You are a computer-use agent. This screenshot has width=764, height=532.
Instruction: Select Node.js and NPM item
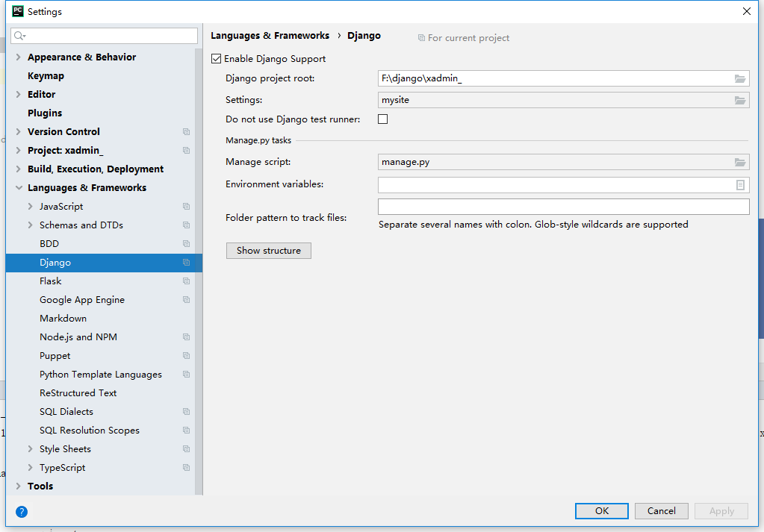78,337
